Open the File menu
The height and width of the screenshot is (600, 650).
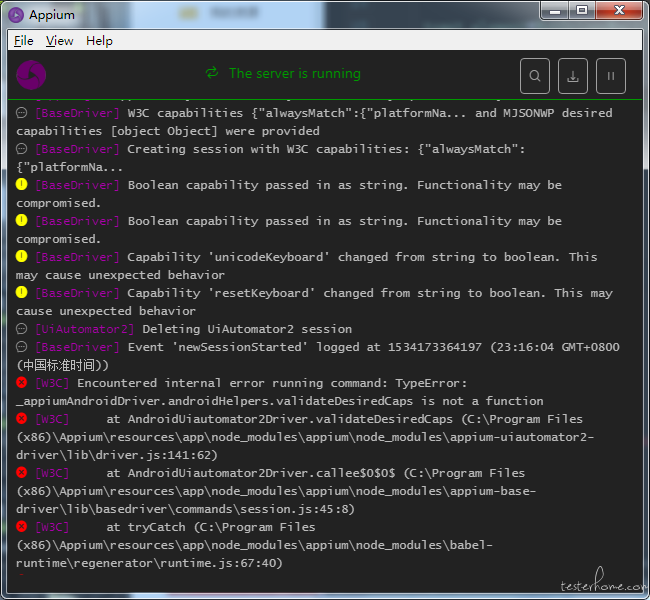pos(24,41)
